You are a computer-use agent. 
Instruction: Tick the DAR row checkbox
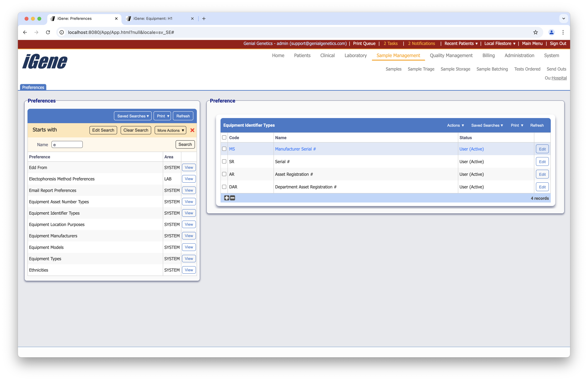pos(224,187)
